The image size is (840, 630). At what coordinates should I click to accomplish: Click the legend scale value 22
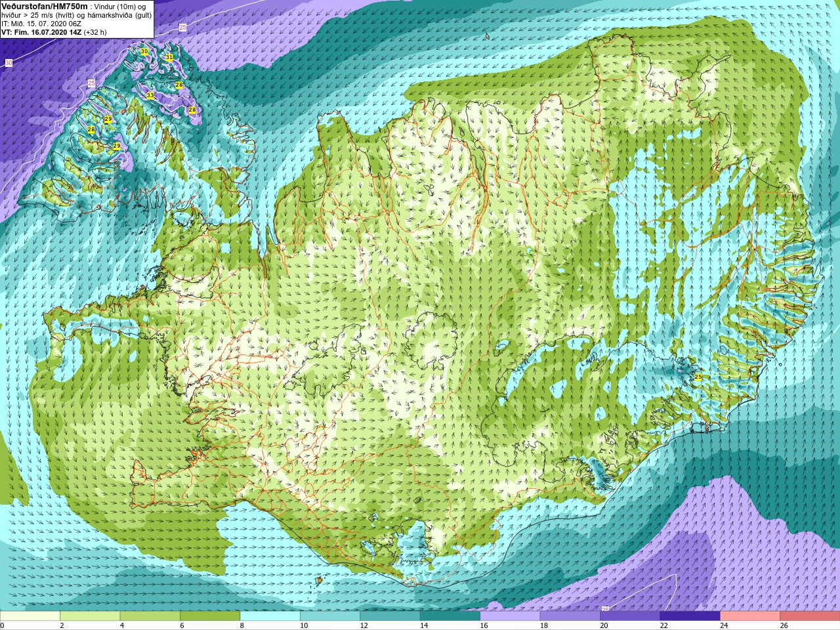664,625
